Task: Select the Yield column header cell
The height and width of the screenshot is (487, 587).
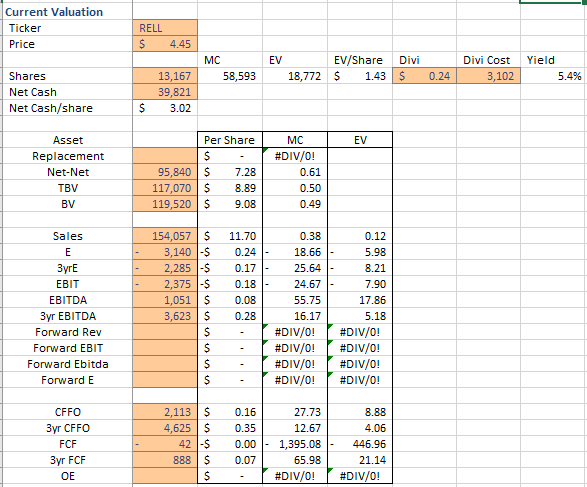Action: pyautogui.click(x=553, y=60)
